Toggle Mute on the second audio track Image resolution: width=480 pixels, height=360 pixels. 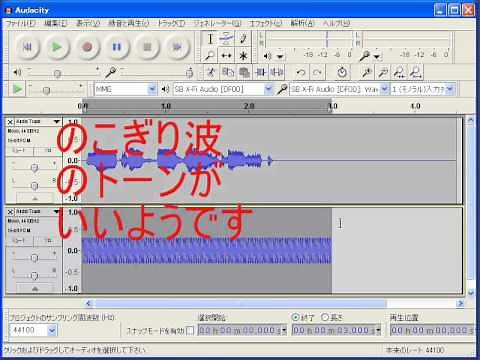(19, 241)
